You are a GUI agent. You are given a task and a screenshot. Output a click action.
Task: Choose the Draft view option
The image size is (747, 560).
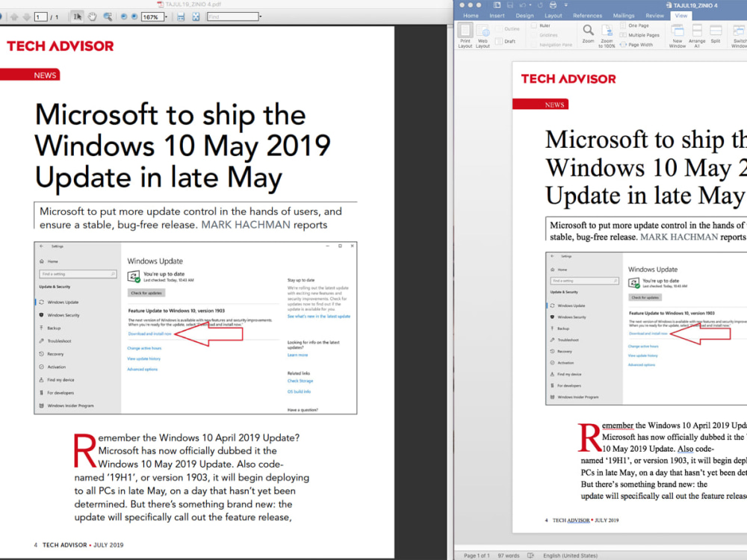(506, 41)
